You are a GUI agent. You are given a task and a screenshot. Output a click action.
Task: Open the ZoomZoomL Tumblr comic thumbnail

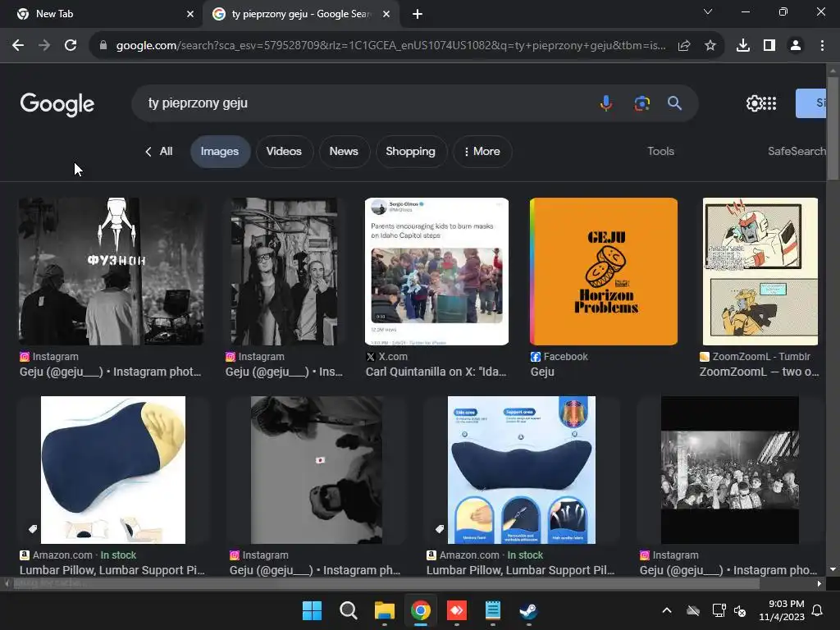pos(760,272)
